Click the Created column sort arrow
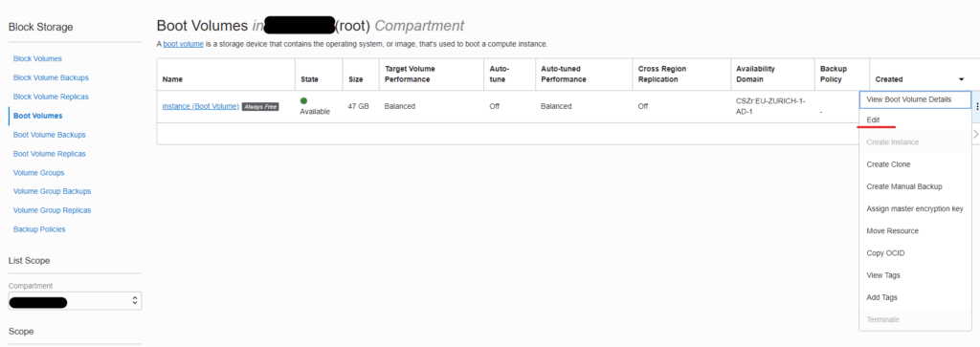This screenshot has width=980, height=347. tap(961, 80)
